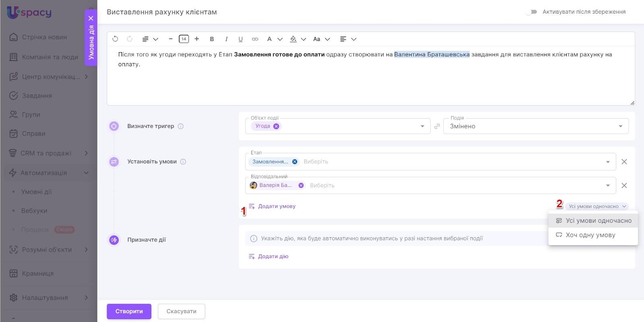The image size is (644, 322).
Task: Increase font size with plus icon
Action: (x=197, y=39)
